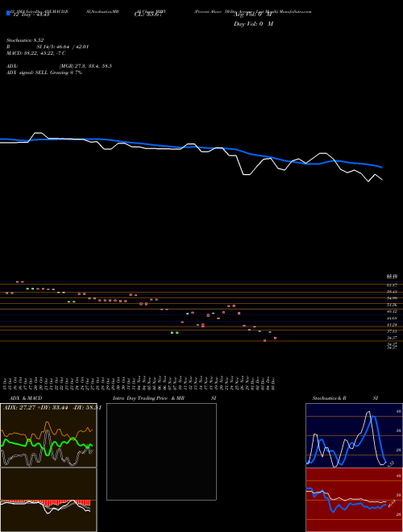The height and width of the screenshot is (532, 403).
Task: Select the '12 Day = 43.43' label
Action: (30, 15)
